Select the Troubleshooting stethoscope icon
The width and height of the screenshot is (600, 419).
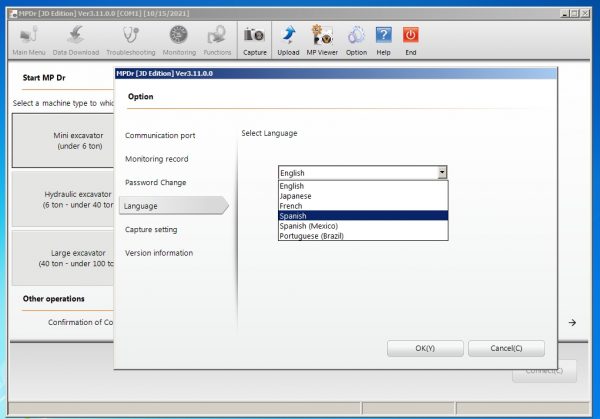coord(130,38)
